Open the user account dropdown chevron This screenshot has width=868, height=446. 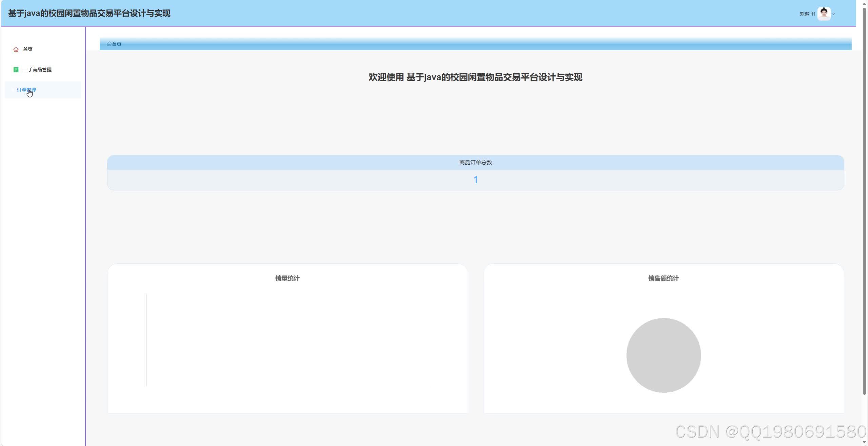(x=833, y=14)
